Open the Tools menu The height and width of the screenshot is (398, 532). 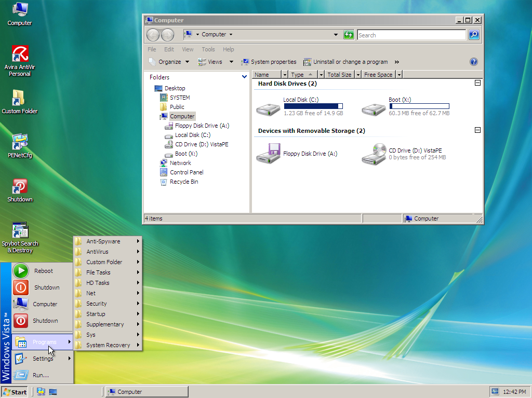pyautogui.click(x=208, y=49)
